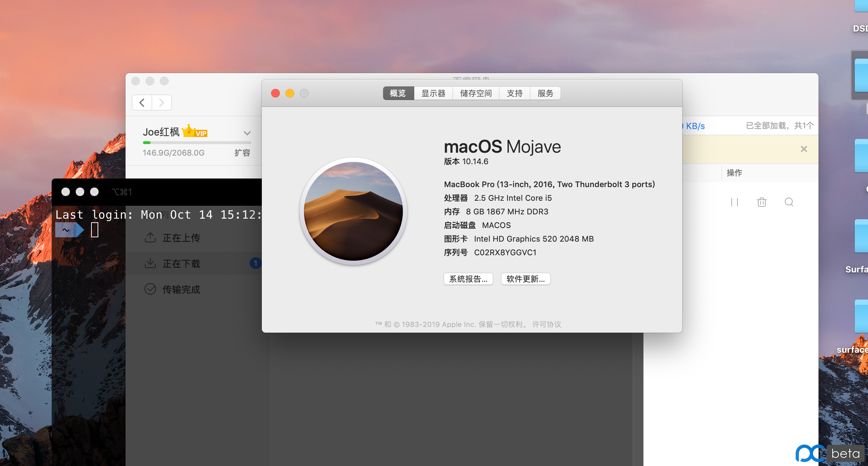
Task: Click the serial number C02RX8YGGVC1
Action: click(x=505, y=253)
